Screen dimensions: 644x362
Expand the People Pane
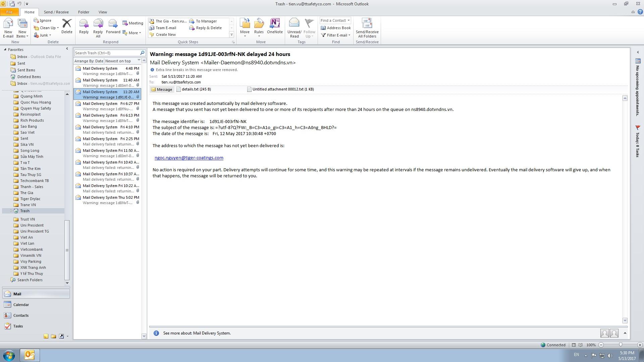pos(625,333)
